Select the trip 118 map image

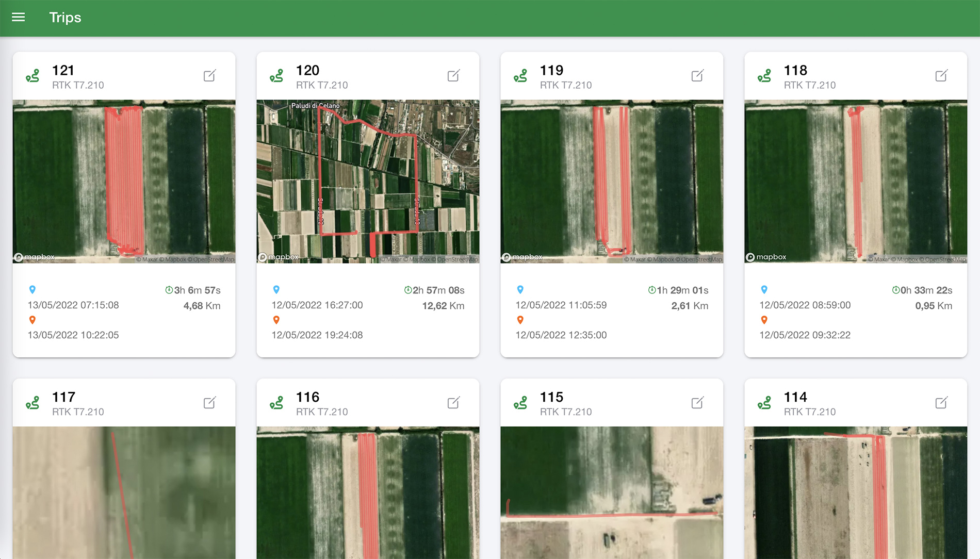pyautogui.click(x=856, y=181)
